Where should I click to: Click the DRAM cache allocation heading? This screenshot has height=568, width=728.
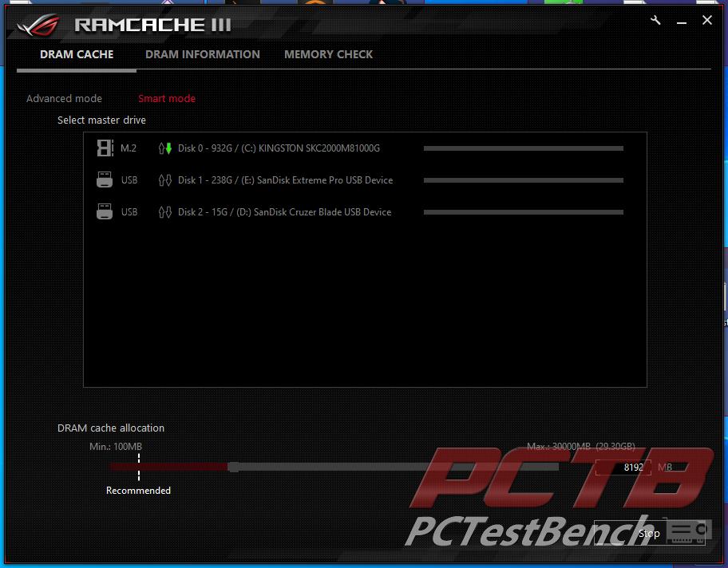pos(111,428)
